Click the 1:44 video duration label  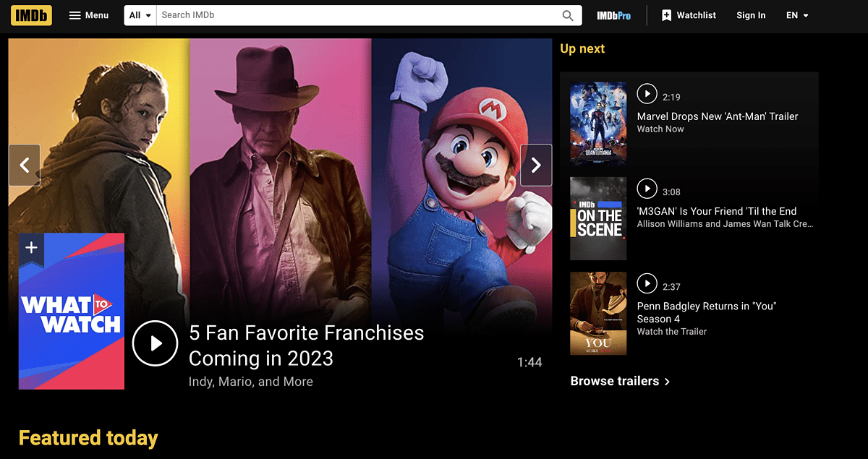point(529,363)
